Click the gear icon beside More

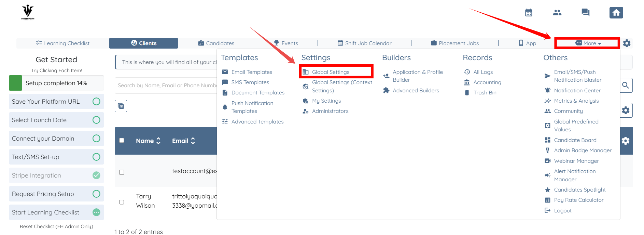coord(627,43)
